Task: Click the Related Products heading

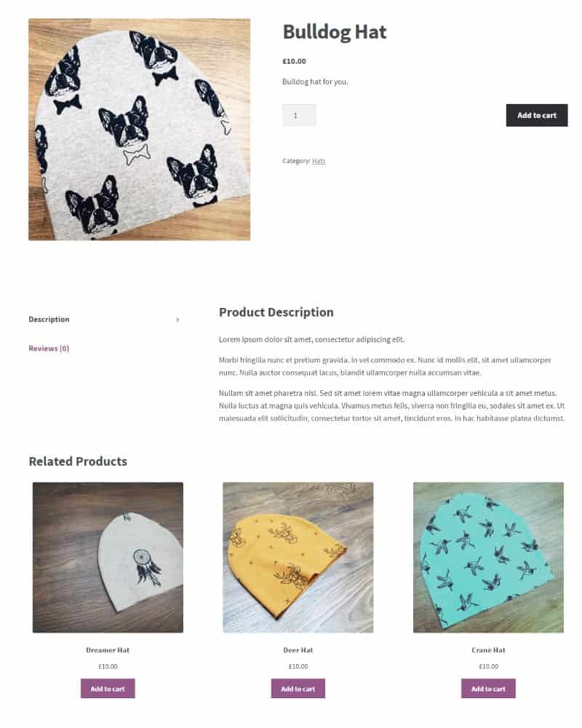Action: [78, 462]
